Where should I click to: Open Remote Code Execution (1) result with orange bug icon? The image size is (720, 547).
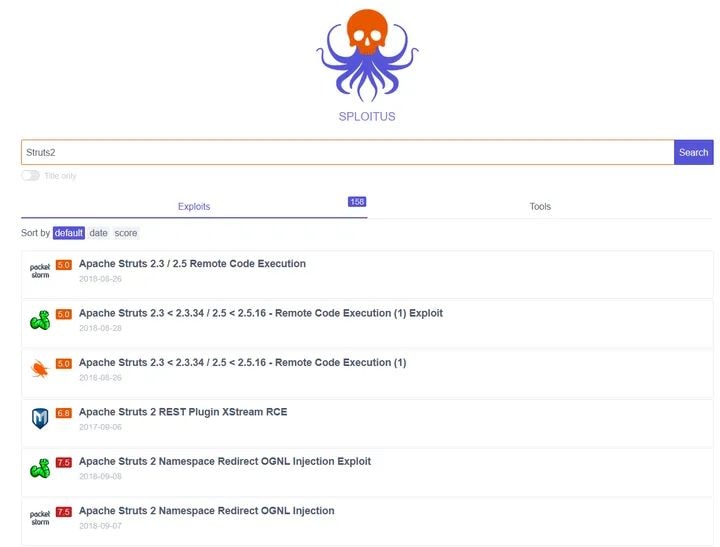pos(242,362)
